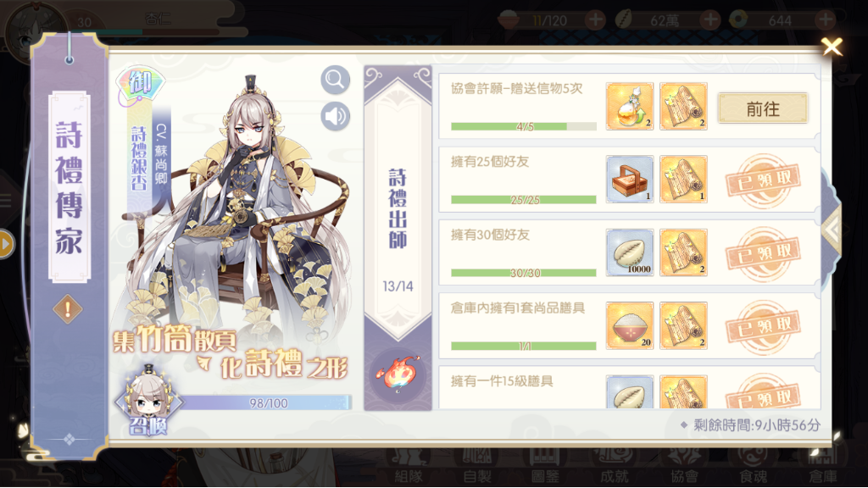This screenshot has width=868, height=488.
Task: Open the potion reward in 協會許願 task
Action: [630, 106]
